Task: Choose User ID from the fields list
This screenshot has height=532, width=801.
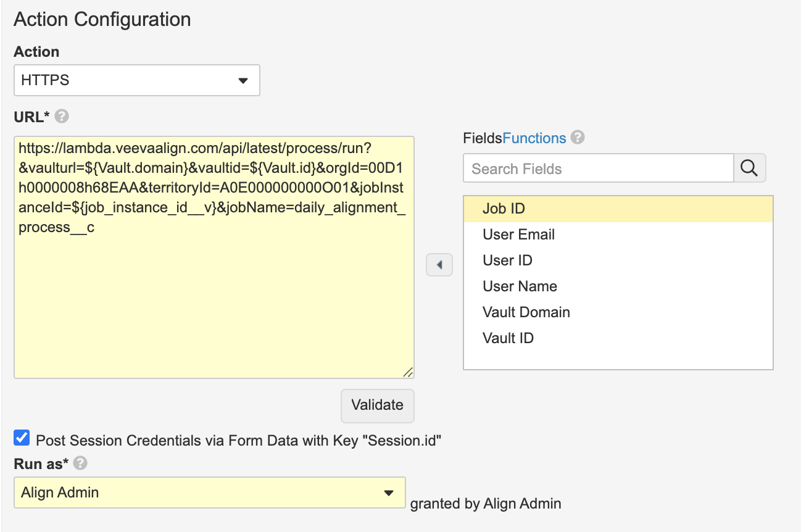Action: (507, 260)
